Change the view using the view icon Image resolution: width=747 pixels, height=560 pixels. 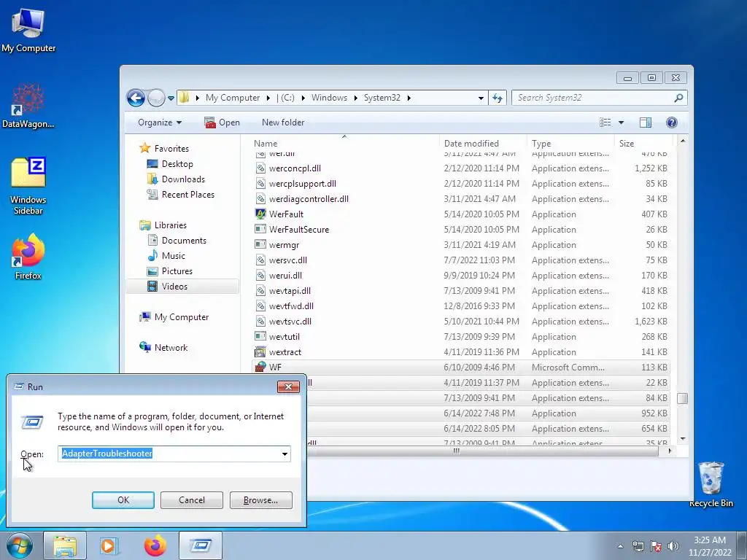tap(605, 122)
